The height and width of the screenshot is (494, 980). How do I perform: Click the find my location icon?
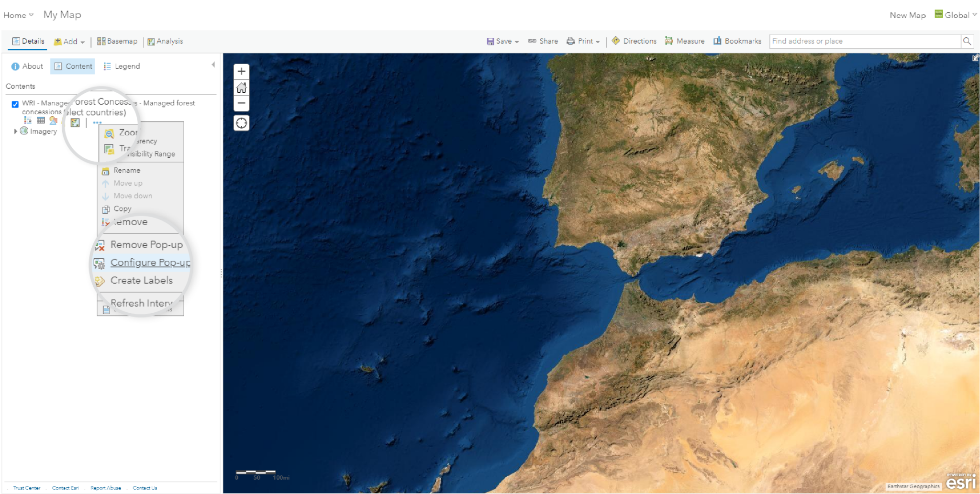(242, 123)
